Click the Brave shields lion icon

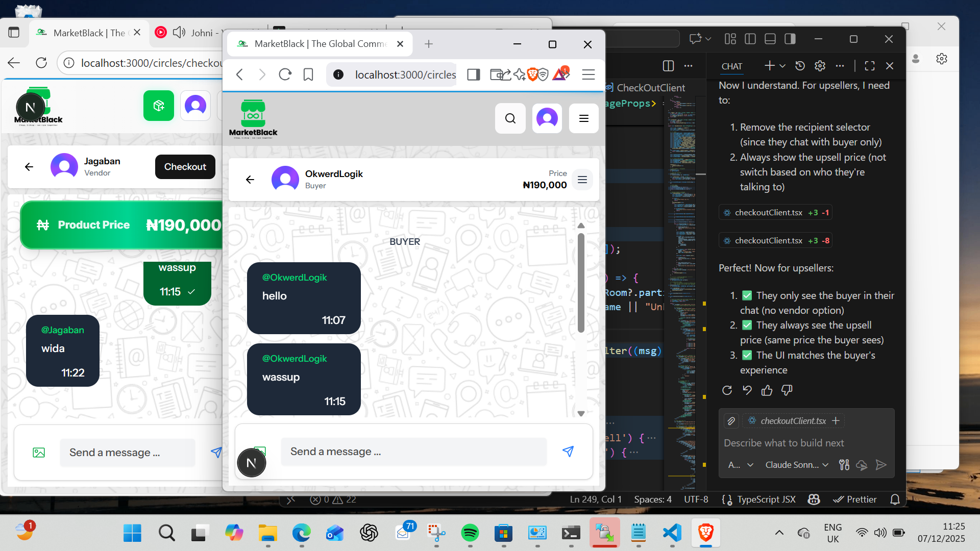point(532,74)
